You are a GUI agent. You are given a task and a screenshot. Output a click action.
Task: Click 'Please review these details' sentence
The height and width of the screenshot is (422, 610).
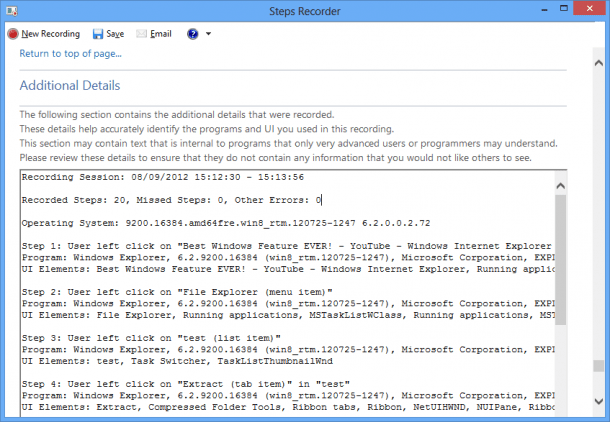275,158
